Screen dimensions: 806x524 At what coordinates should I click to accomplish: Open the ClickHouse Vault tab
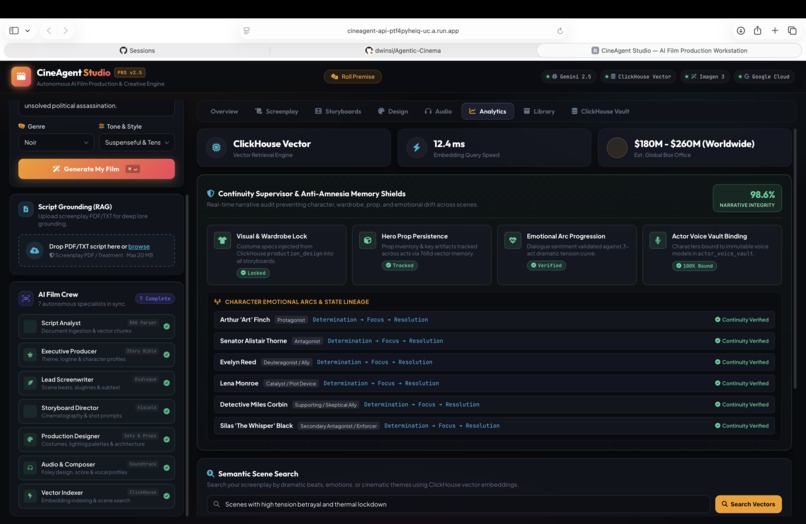point(600,112)
